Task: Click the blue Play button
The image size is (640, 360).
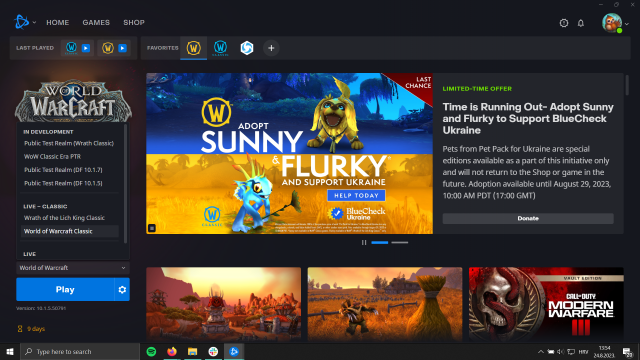Action: point(65,289)
